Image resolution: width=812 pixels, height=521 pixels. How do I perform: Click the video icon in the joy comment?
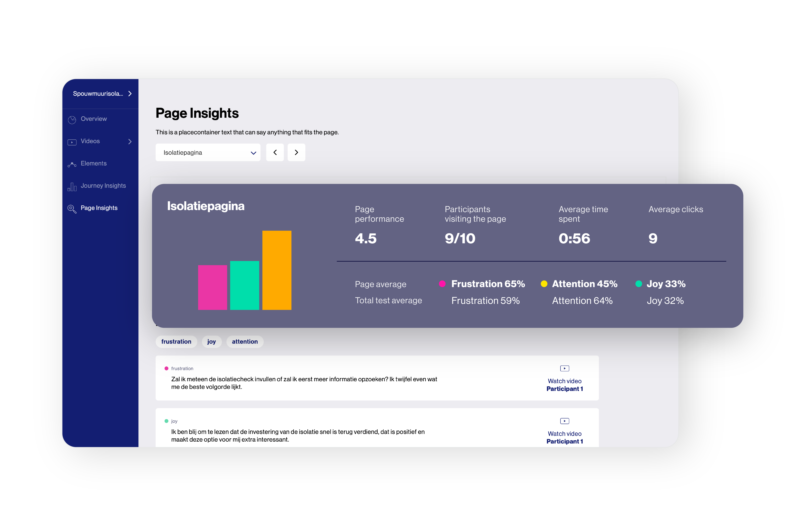coord(565,421)
